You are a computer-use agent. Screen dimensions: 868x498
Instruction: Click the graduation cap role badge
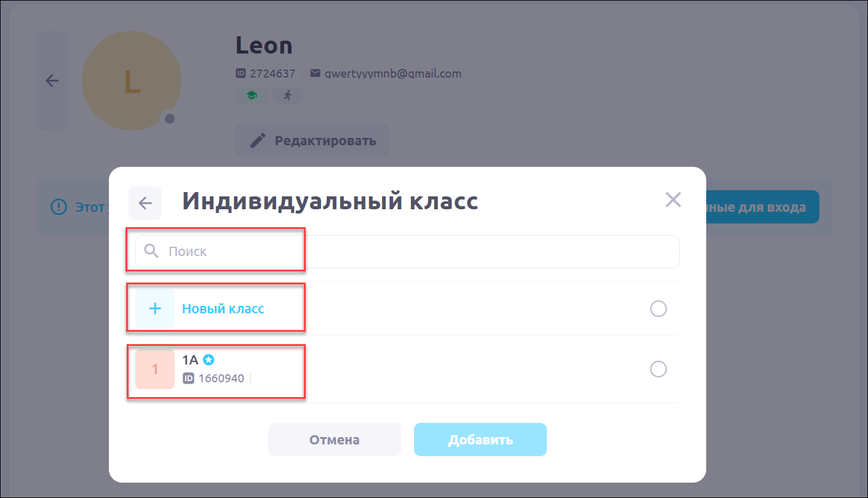[x=251, y=95]
